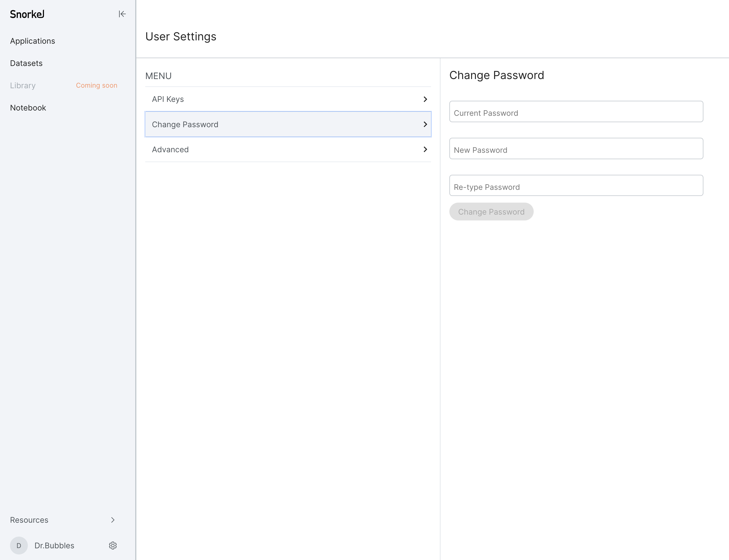Click the Dr.Bubbles avatar circle
729x560 pixels.
click(x=19, y=545)
